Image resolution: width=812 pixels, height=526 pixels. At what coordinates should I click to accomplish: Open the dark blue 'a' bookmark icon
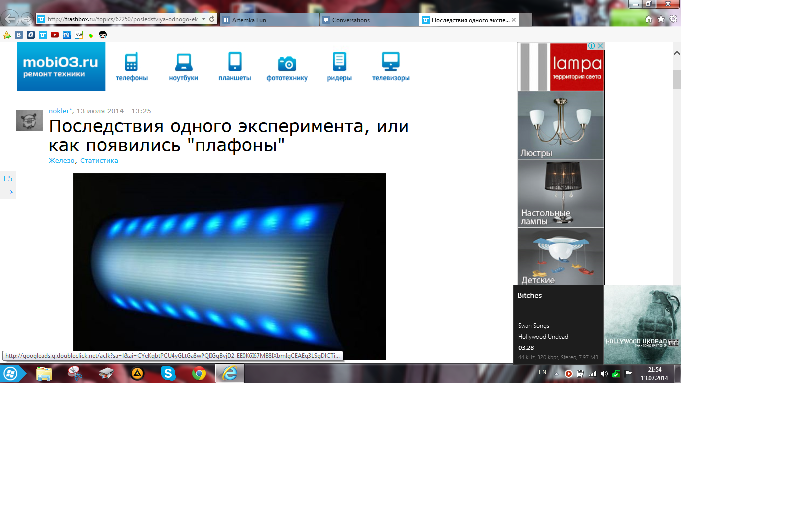click(x=31, y=35)
